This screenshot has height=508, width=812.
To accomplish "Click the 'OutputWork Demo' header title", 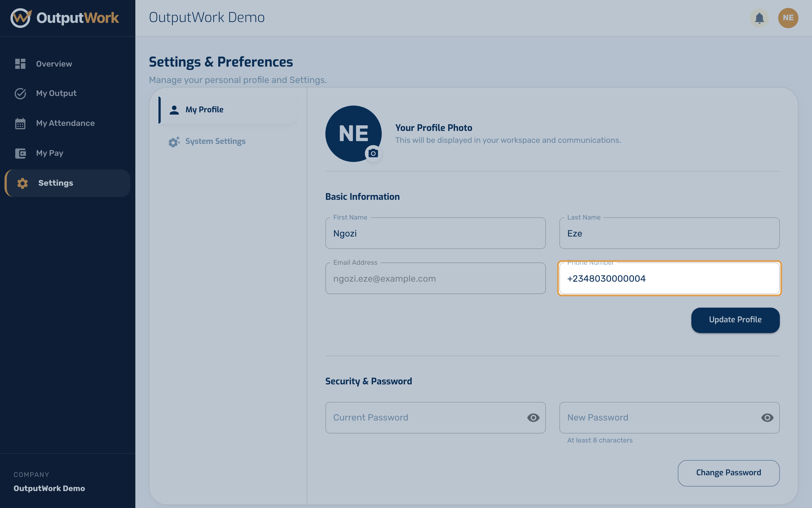I will point(207,17).
